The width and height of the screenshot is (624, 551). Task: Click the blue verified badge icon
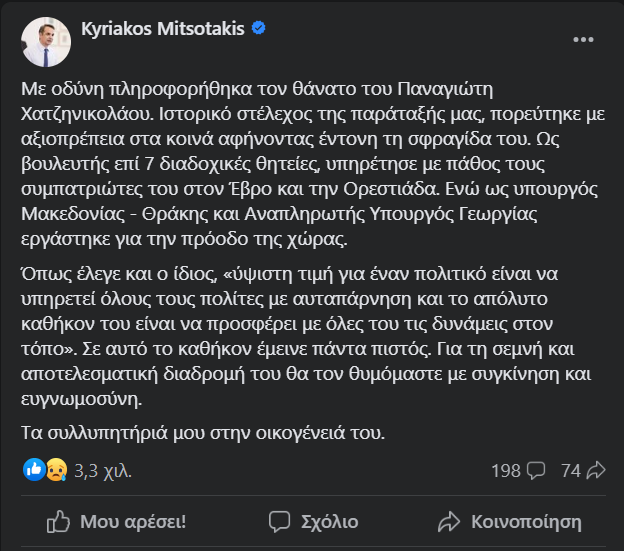pyautogui.click(x=258, y=31)
